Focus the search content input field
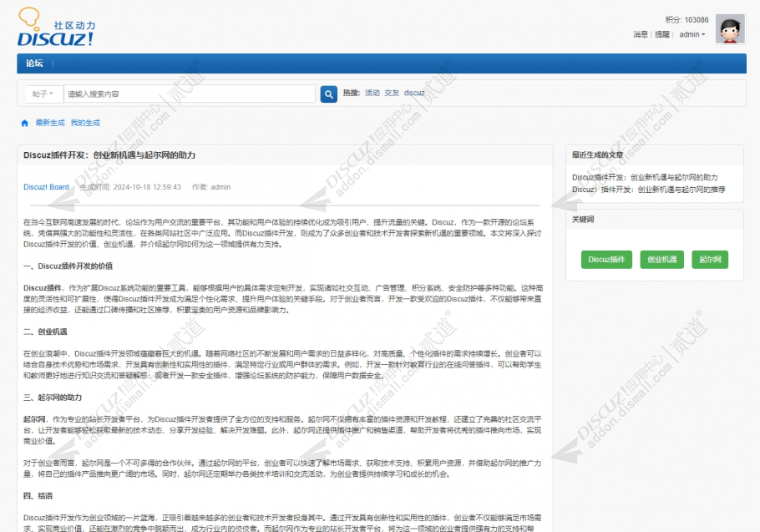The width and height of the screenshot is (760, 532). (190, 94)
